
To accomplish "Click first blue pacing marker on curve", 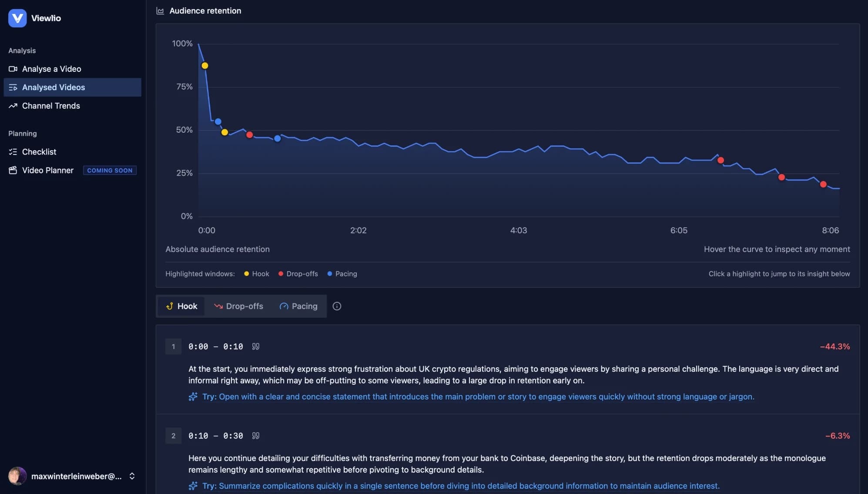I will point(218,122).
